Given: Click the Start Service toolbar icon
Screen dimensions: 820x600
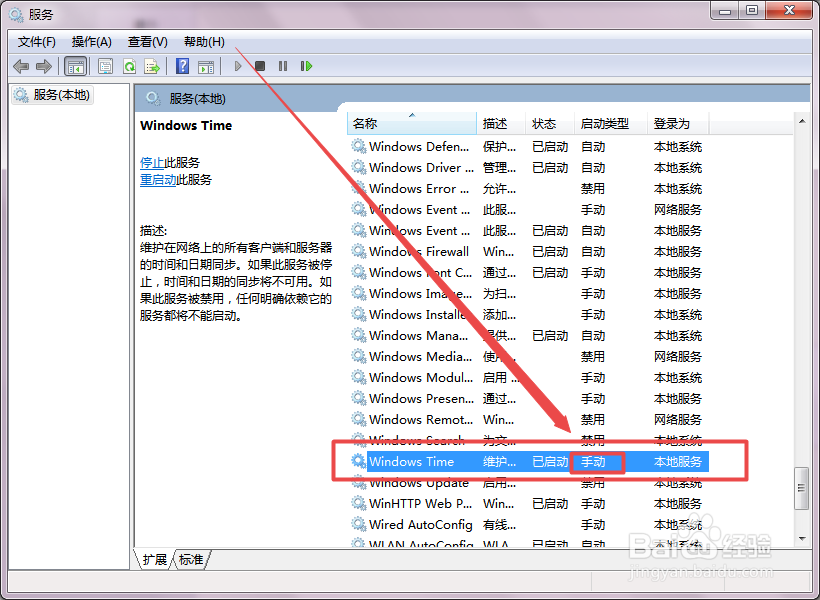Looking at the screenshot, I should pos(237,66).
